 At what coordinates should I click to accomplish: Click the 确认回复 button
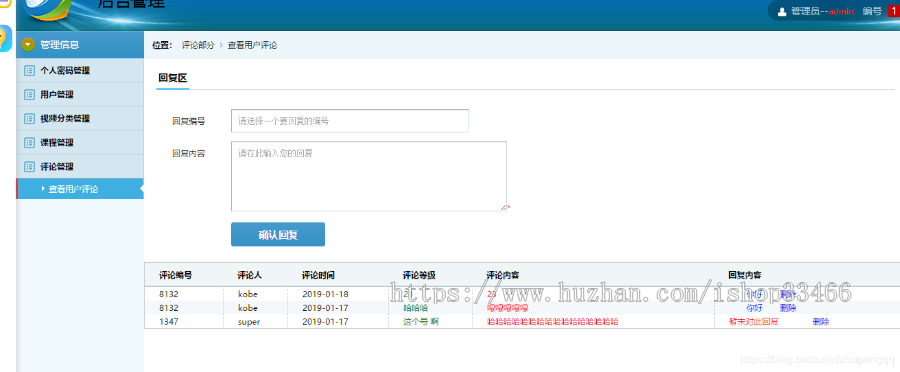[278, 235]
